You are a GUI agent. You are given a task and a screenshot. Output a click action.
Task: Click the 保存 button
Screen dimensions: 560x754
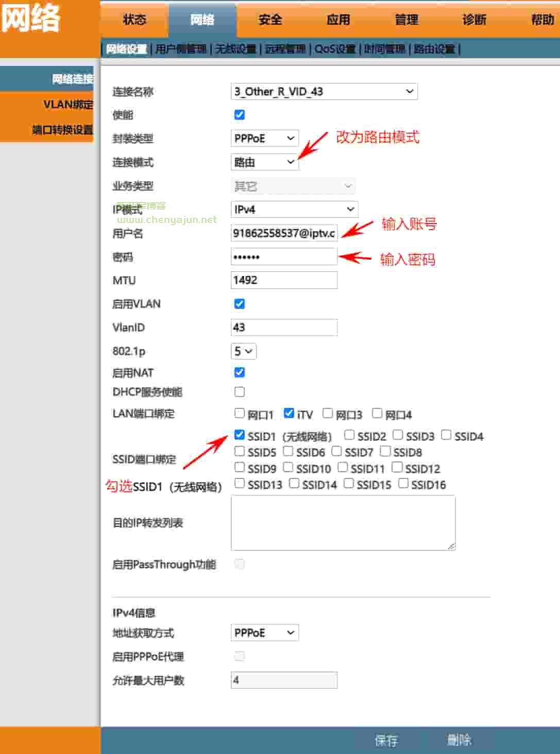click(x=386, y=740)
